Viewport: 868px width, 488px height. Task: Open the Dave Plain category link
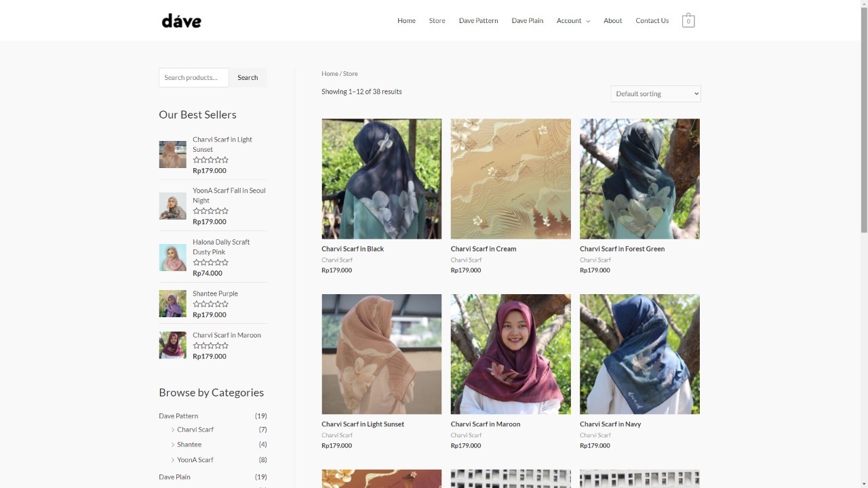coord(174,477)
